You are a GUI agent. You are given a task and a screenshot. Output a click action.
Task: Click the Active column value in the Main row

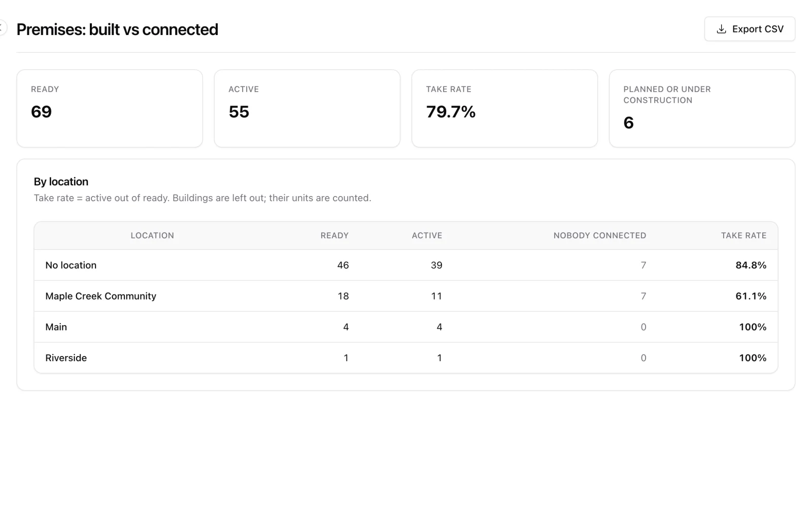coord(439,327)
